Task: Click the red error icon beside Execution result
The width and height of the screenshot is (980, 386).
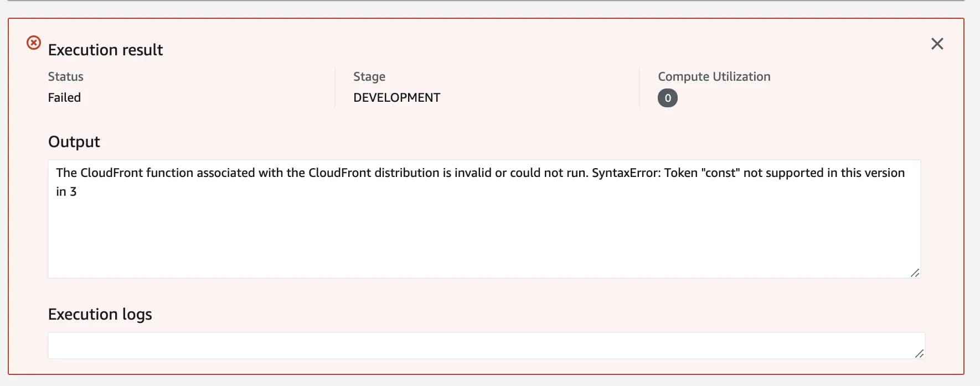Action: point(34,43)
